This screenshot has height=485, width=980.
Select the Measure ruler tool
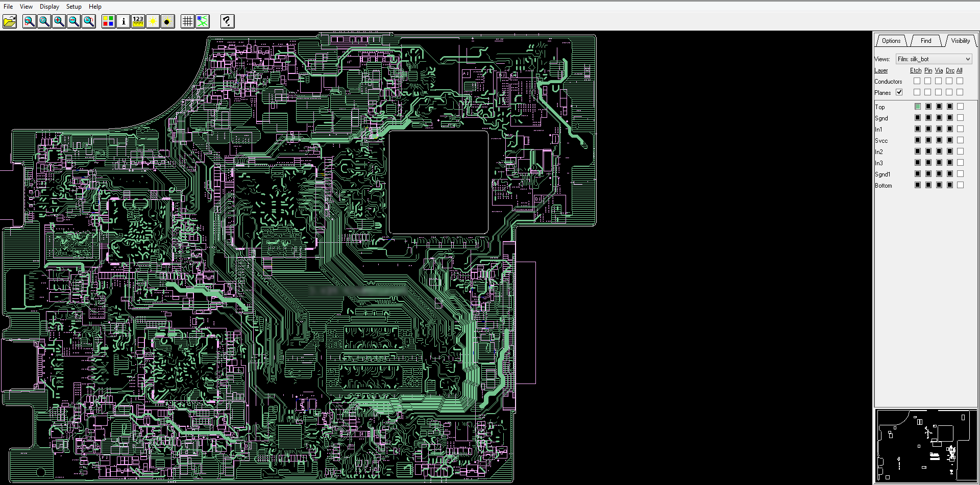pyautogui.click(x=138, y=21)
